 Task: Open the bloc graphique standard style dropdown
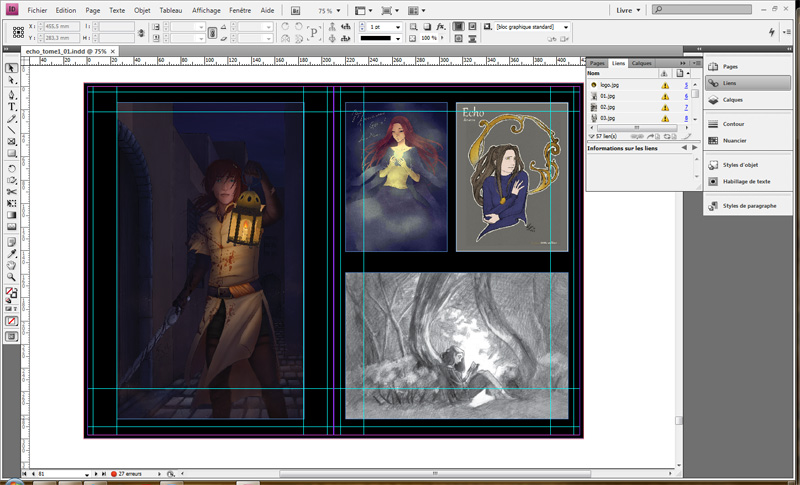[x=565, y=27]
